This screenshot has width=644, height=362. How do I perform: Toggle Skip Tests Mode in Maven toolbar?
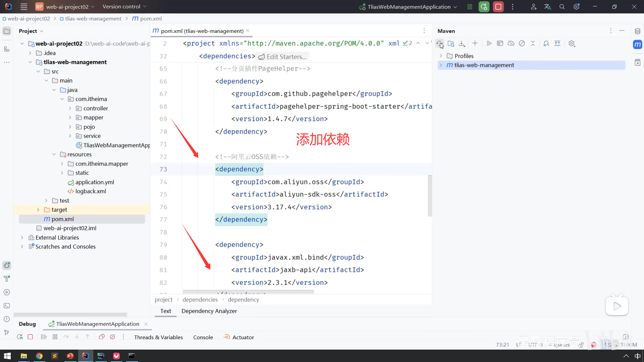pos(522,44)
